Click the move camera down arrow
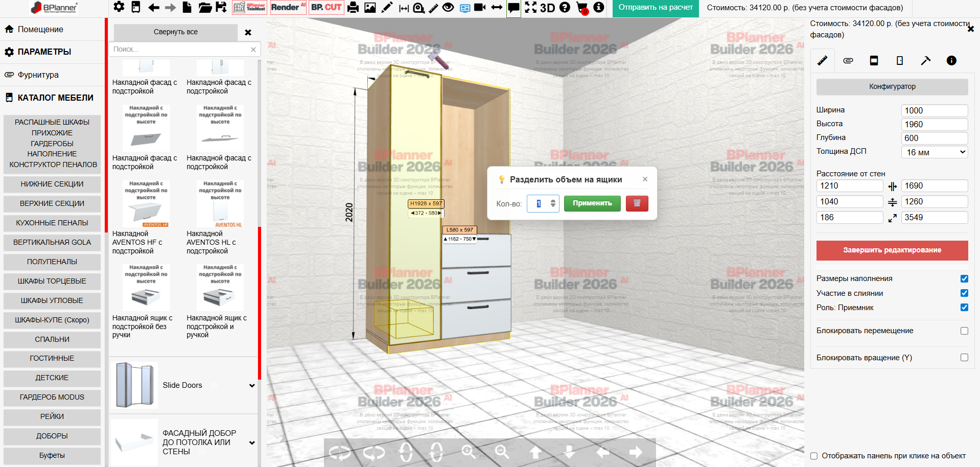980x467 pixels. click(569, 452)
